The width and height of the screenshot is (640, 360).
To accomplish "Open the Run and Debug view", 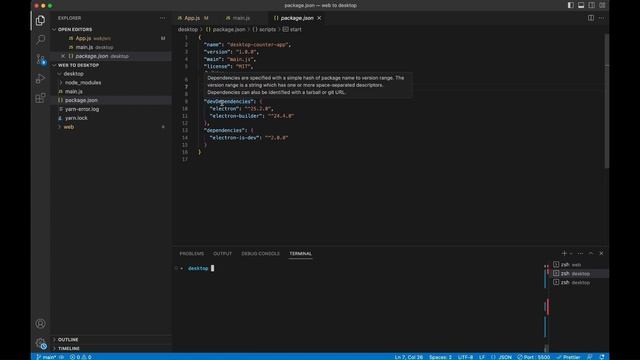I will 40,78.
